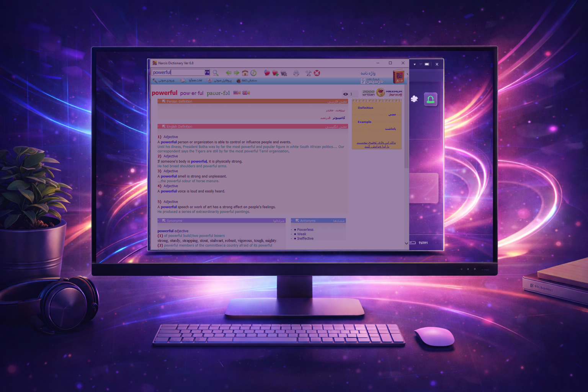Collapse the Persian definition section

[164, 101]
